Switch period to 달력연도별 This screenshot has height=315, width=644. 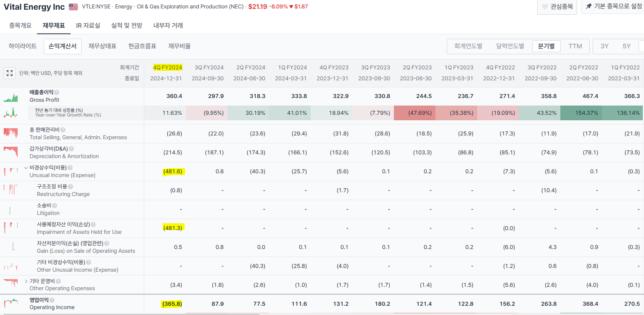(510, 46)
